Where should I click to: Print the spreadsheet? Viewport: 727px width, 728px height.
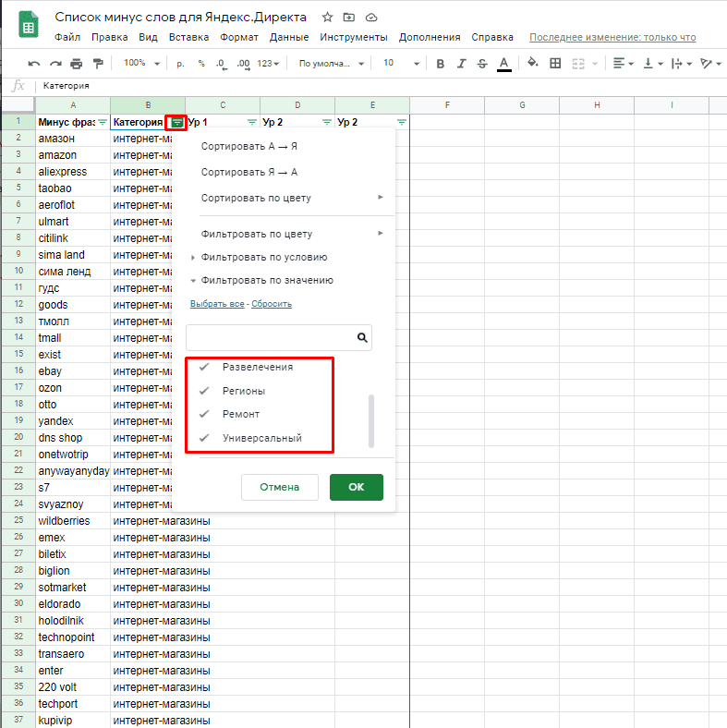point(76,63)
